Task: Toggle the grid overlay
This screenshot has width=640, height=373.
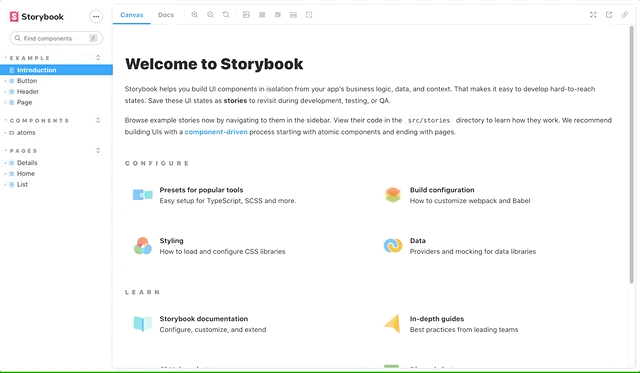Action: tap(262, 15)
